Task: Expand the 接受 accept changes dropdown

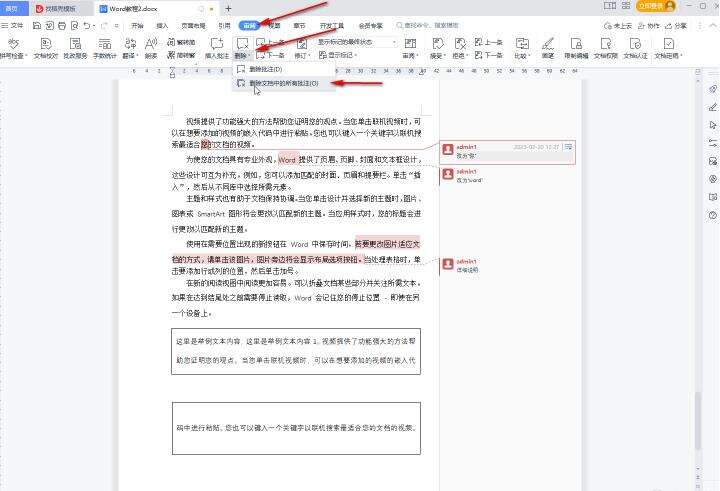Action: click(438, 56)
